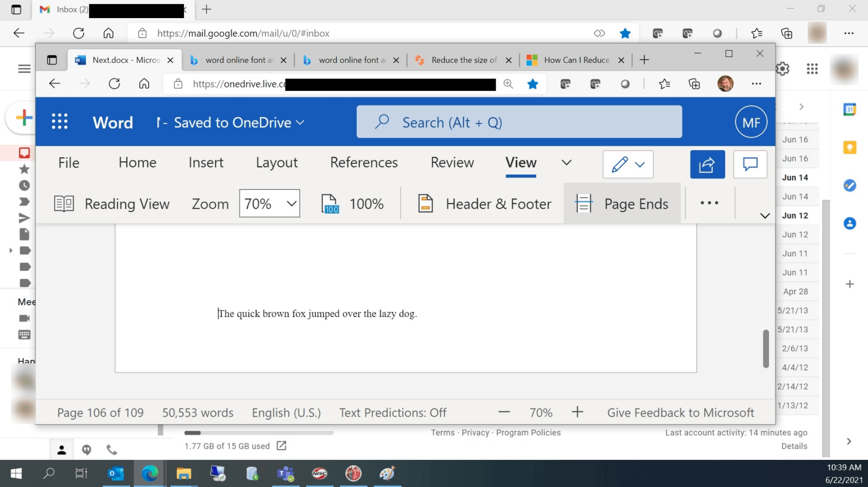
Task: Open the MF account avatar
Action: click(751, 122)
